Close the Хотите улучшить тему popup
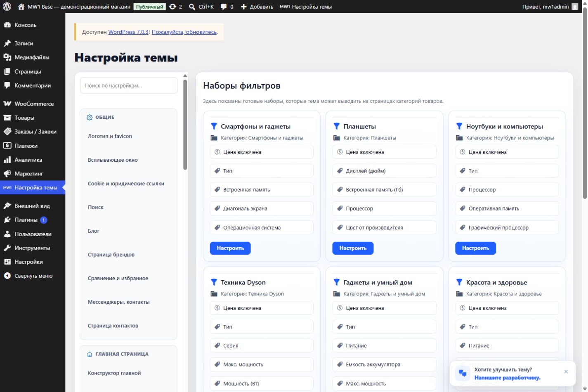588x392 pixels. [566, 371]
